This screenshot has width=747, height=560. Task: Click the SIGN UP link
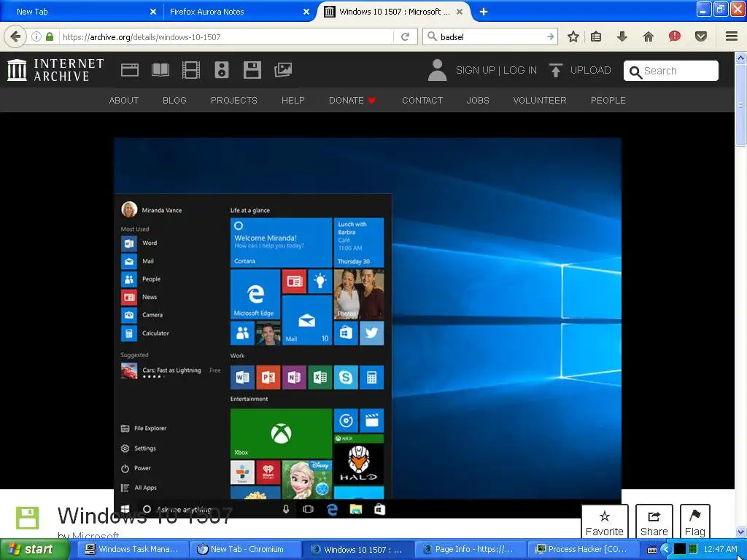pyautogui.click(x=475, y=70)
